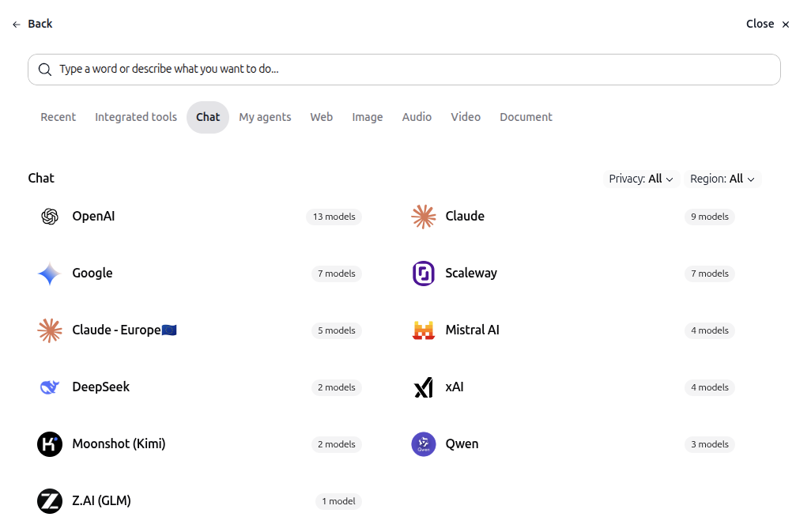This screenshot has height=532, width=811.
Task: Open the Privacy: All dropdown
Action: 641,179
